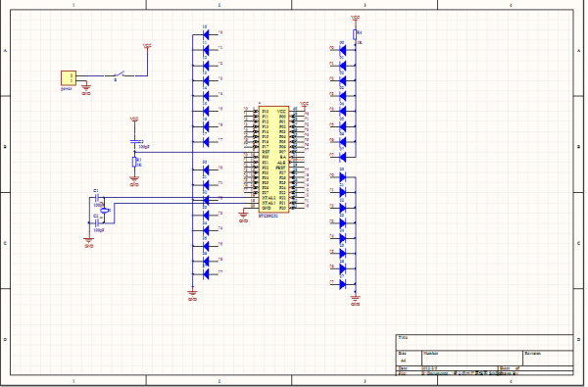588x387 pixels.
Task: Click the bottom LED of right column
Action: (342, 284)
